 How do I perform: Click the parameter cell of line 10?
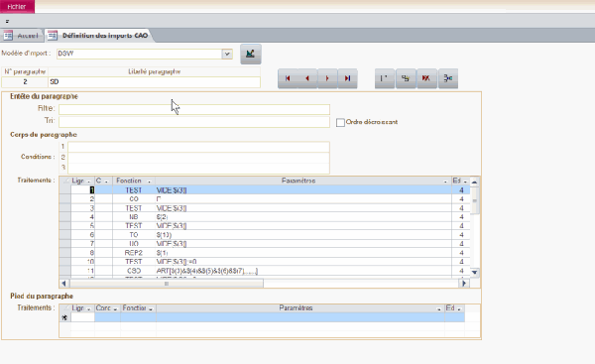click(x=303, y=262)
